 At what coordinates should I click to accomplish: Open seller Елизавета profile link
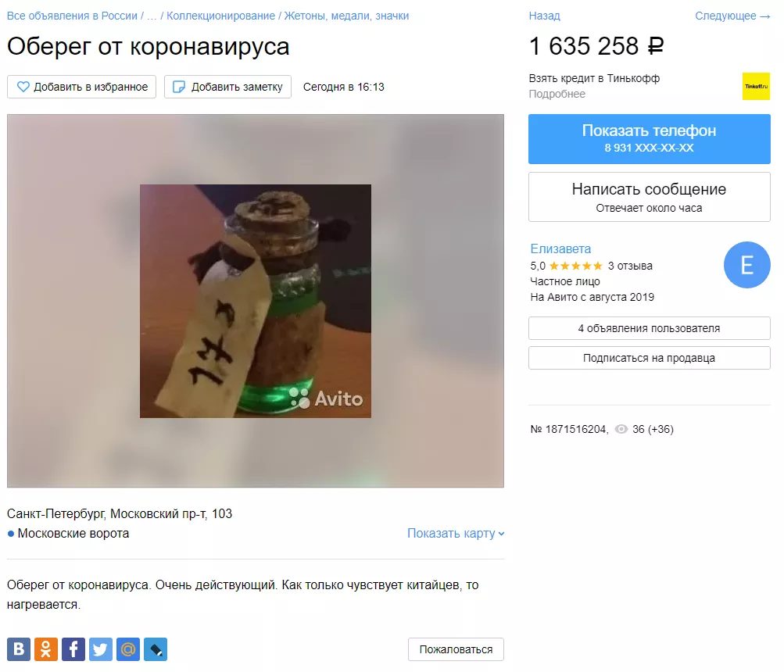pyautogui.click(x=560, y=248)
